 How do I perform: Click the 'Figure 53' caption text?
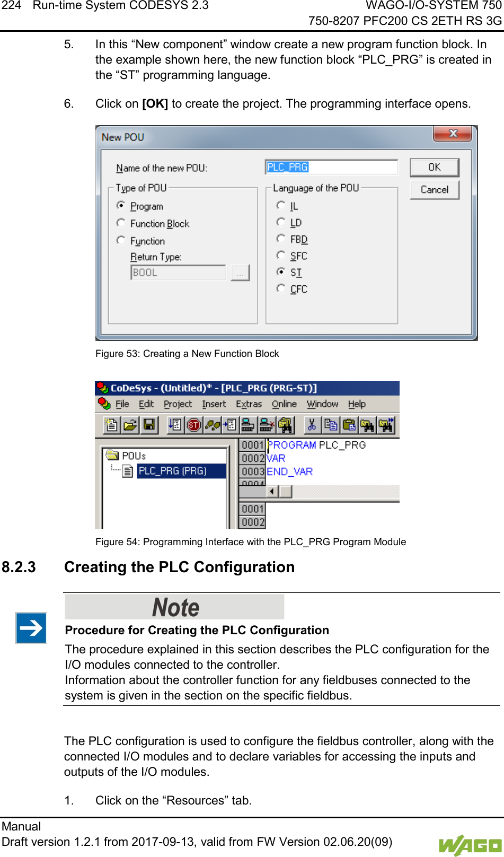187,354
